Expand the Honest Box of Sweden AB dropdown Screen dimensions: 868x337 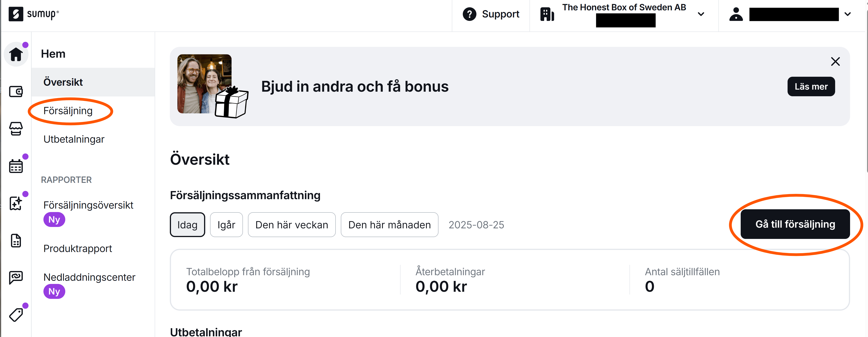(701, 14)
